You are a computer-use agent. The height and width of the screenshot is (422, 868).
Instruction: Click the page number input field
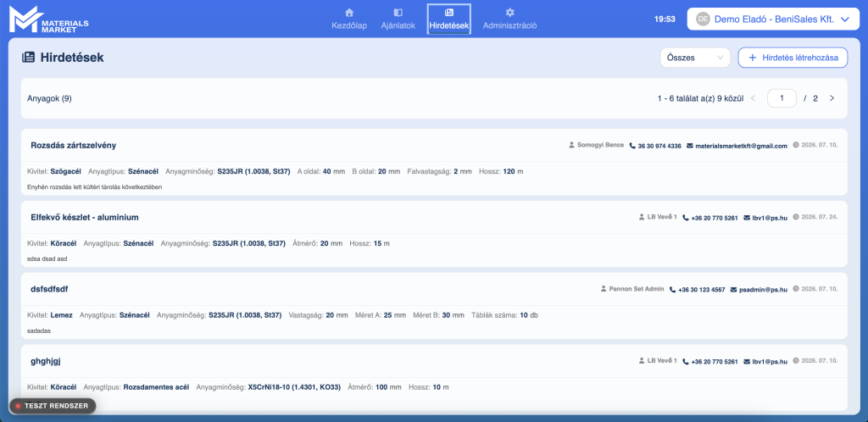782,98
